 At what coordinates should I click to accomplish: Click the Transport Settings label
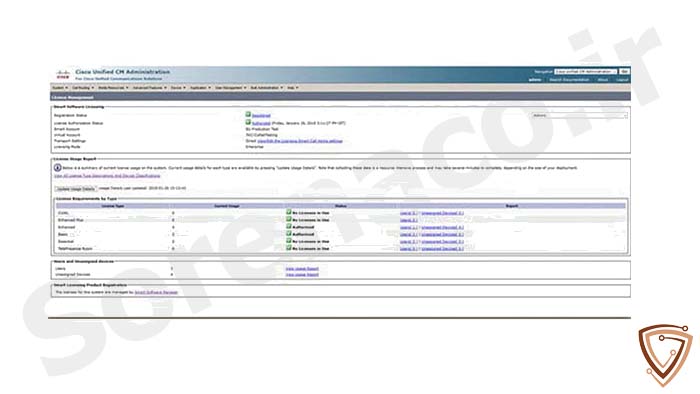pos(70,141)
